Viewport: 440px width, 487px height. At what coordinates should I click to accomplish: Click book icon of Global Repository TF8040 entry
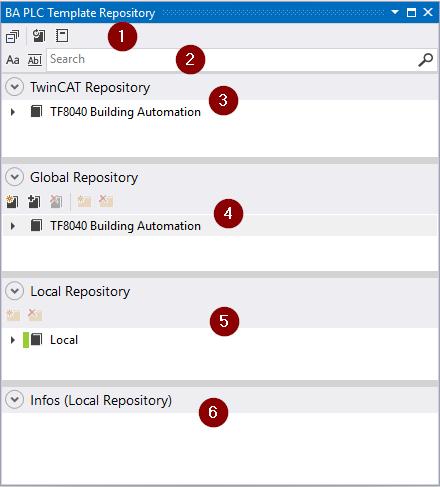click(x=36, y=225)
